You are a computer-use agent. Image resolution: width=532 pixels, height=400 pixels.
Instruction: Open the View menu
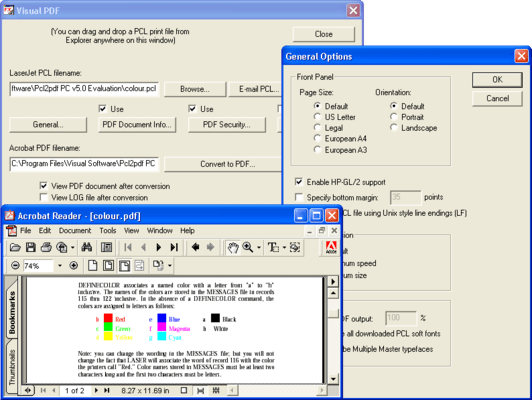coord(131,230)
